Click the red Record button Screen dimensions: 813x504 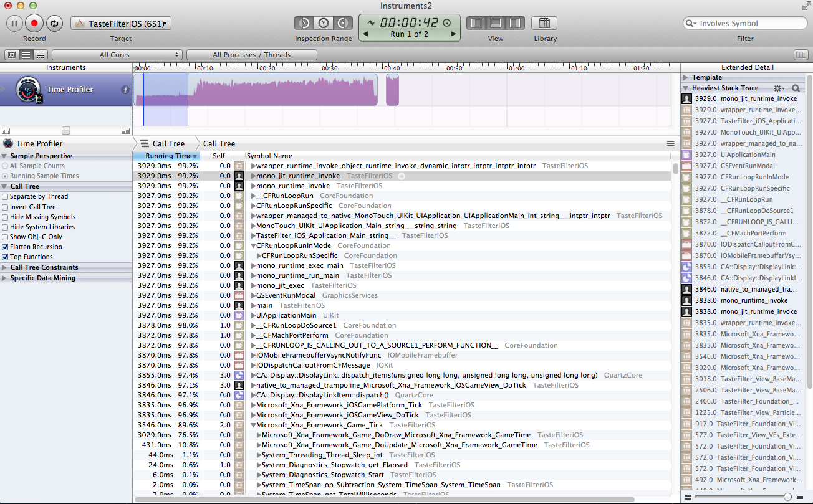[34, 23]
